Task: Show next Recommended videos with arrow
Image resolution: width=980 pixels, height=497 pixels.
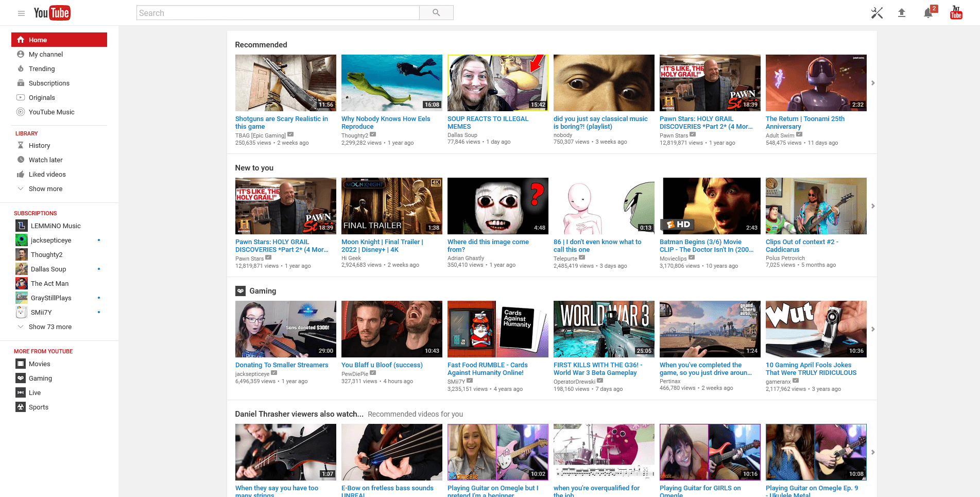Action: (873, 83)
